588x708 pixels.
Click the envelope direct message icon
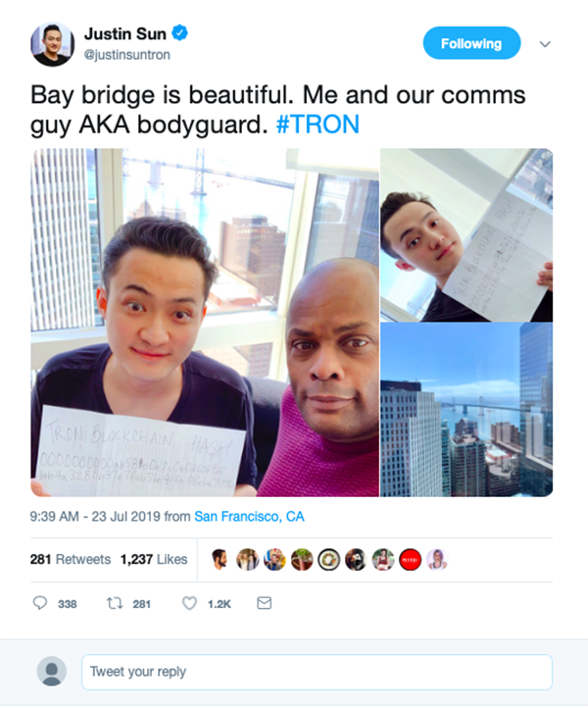tap(264, 603)
